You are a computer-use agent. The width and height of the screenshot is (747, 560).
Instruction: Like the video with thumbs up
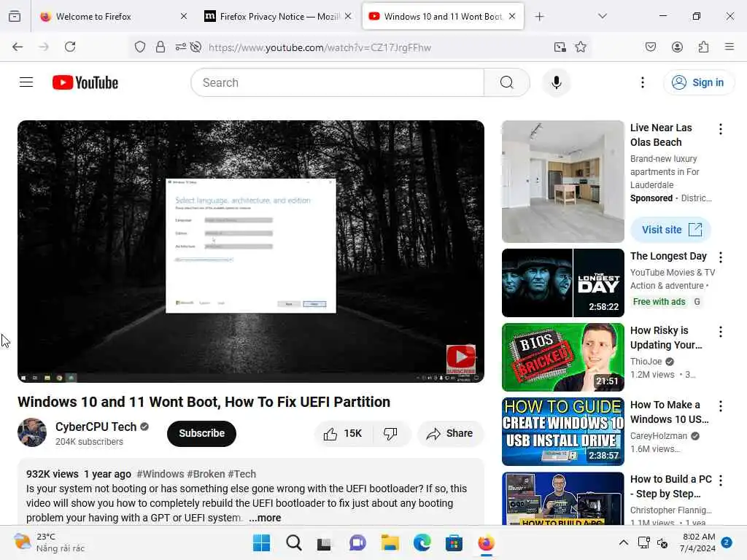343,433
